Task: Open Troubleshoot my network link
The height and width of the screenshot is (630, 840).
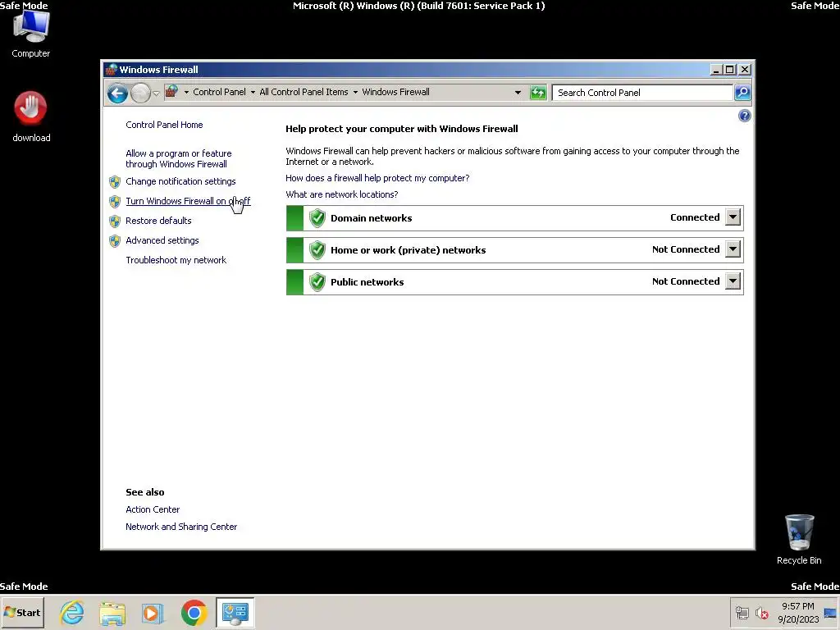Action: (x=176, y=260)
